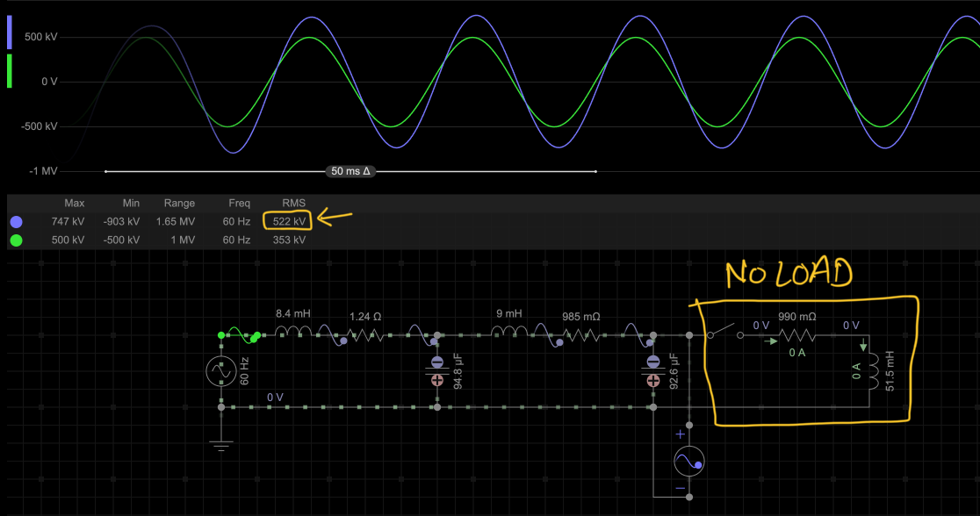Click the 50 ms Δ time measurement marker

[349, 171]
